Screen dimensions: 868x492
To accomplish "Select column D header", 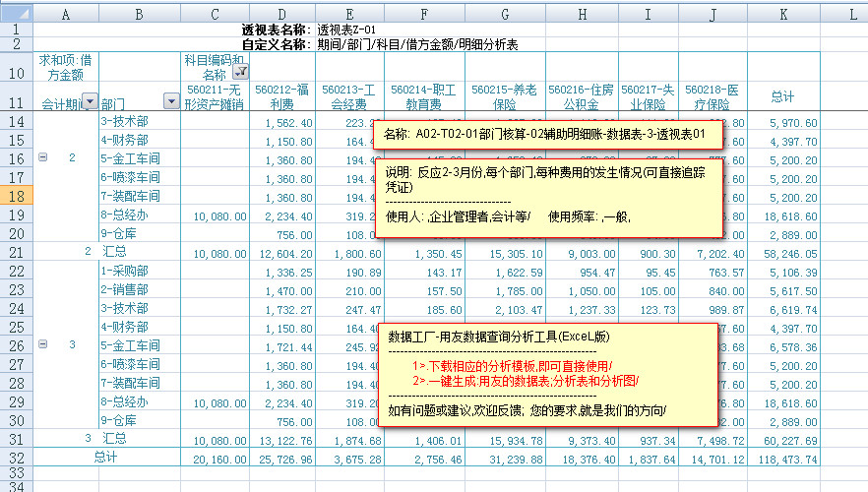I will click(282, 14).
